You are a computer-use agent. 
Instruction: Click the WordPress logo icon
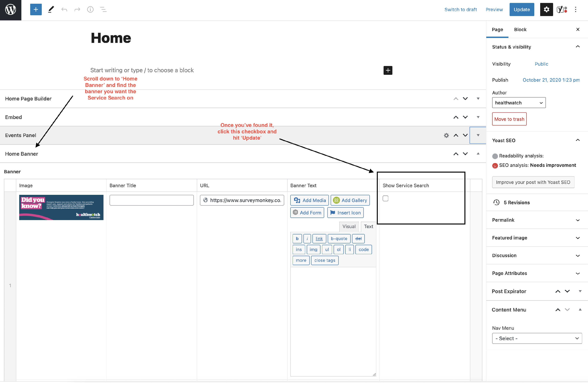pyautogui.click(x=11, y=10)
